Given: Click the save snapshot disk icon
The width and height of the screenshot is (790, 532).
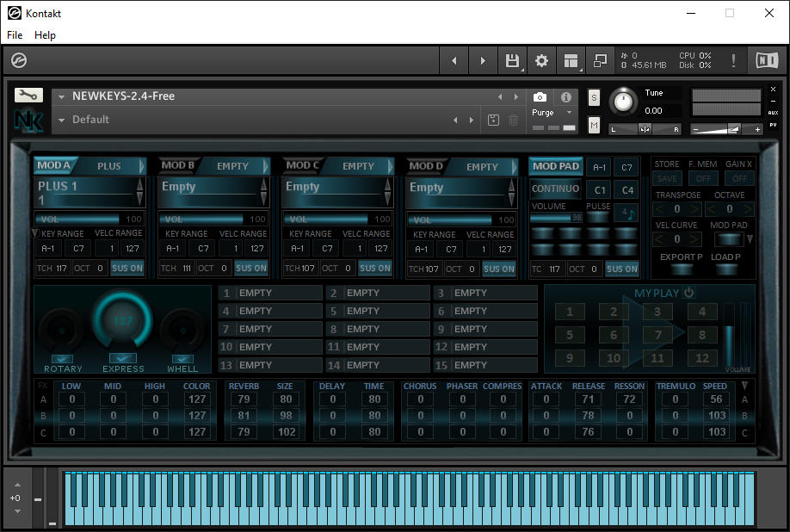Looking at the screenshot, I should (x=493, y=120).
